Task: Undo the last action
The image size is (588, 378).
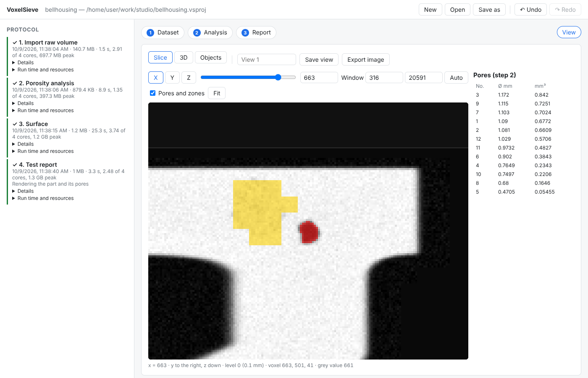Action: tap(530, 10)
